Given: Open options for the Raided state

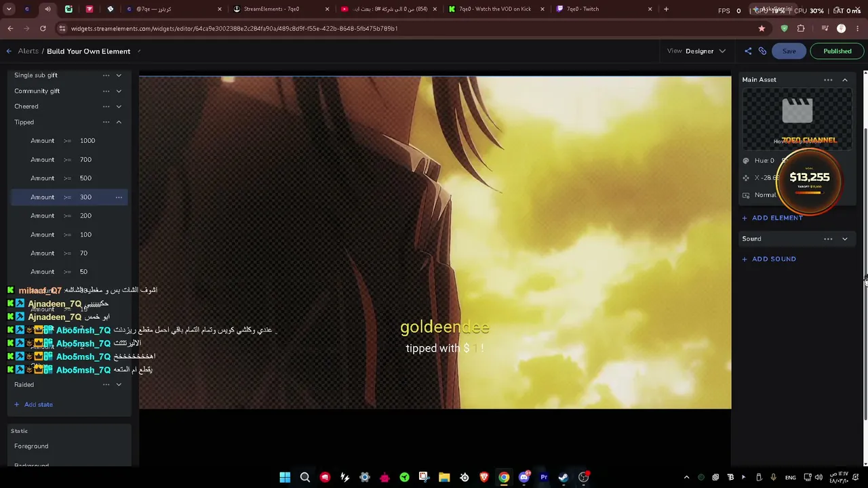Looking at the screenshot, I should (106, 385).
